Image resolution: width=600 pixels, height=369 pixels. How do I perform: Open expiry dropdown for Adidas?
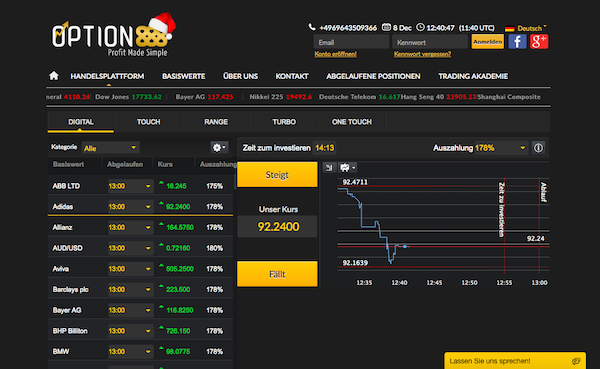tap(130, 207)
